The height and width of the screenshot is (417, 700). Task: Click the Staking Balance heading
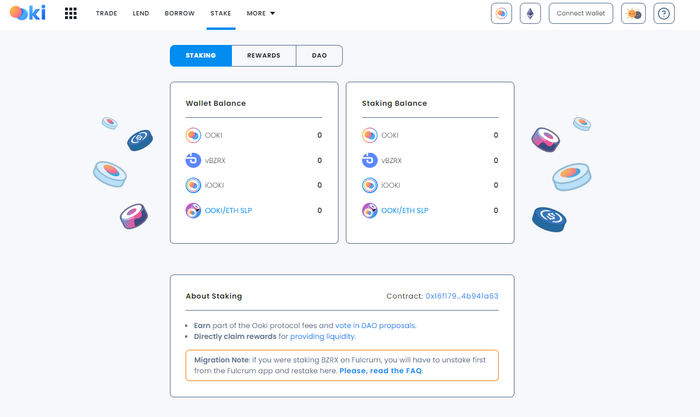(x=394, y=103)
